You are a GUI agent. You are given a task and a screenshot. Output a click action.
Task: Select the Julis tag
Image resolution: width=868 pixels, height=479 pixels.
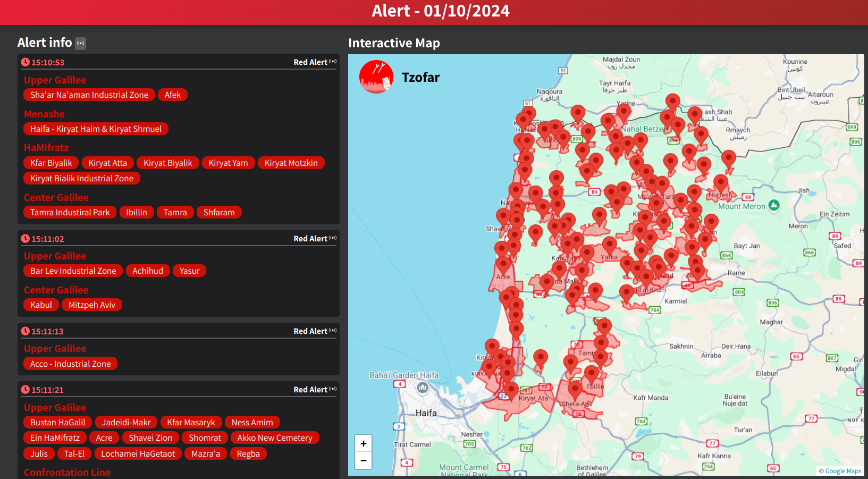pos(39,453)
